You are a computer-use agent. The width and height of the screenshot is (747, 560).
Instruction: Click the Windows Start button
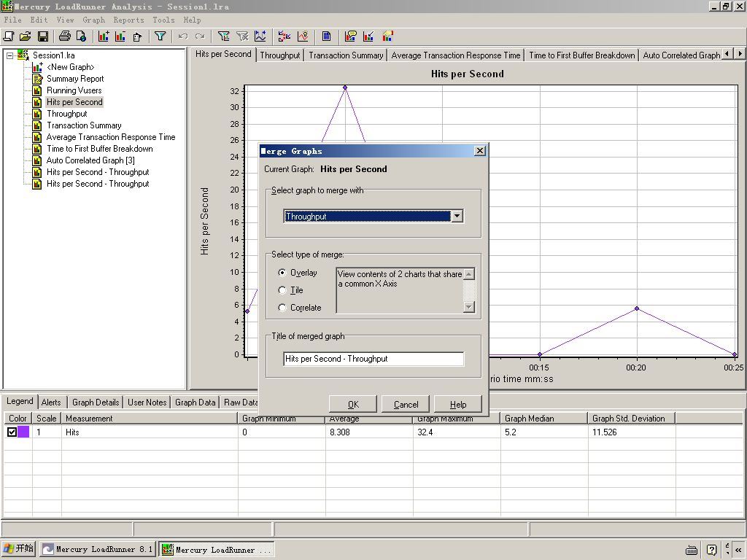pos(18,549)
